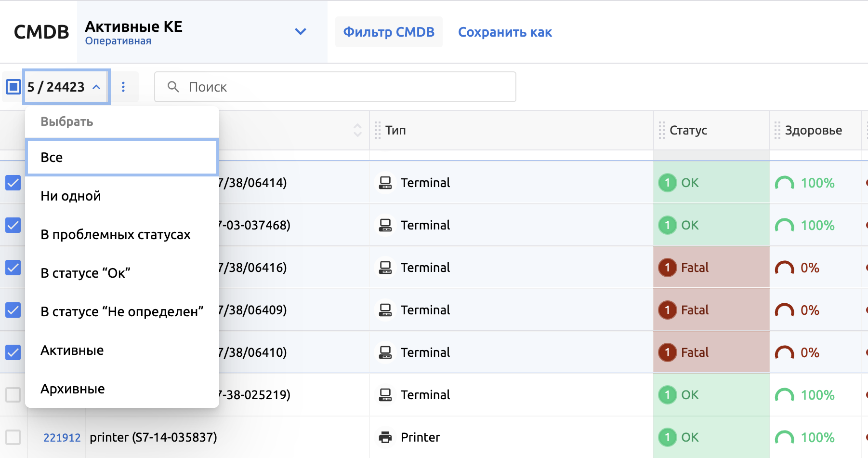The height and width of the screenshot is (458, 868).
Task: Toggle the master select-all checkbox
Action: [13, 87]
